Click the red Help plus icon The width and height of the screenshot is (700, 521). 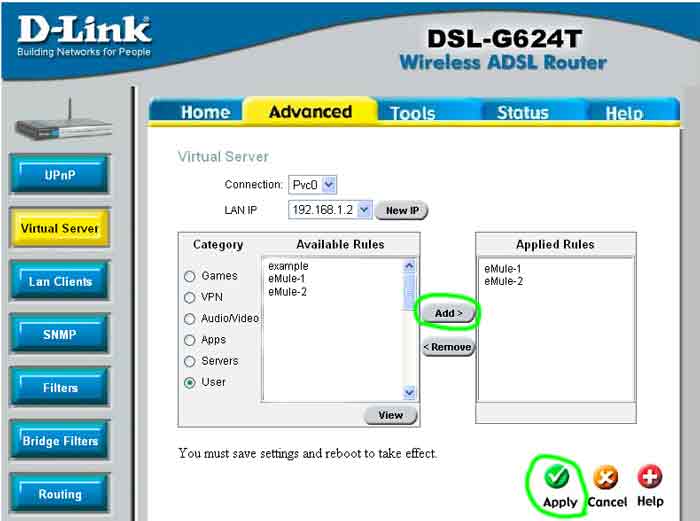[650, 477]
